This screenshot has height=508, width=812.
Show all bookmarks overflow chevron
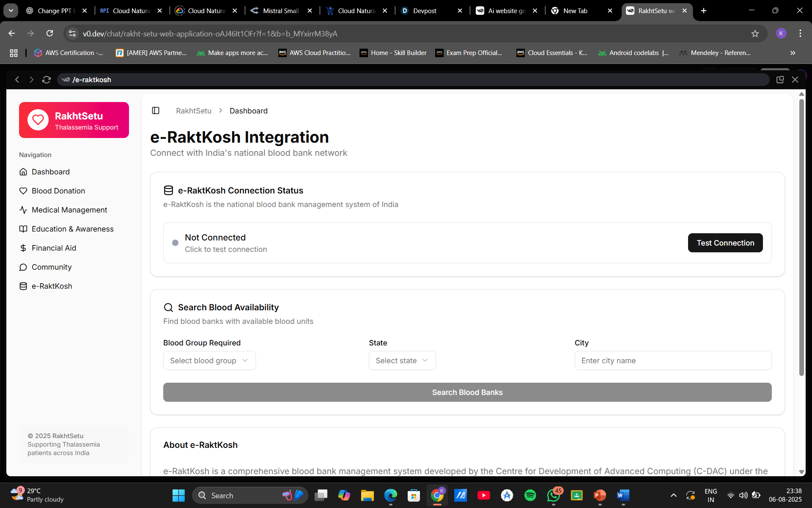(x=793, y=53)
